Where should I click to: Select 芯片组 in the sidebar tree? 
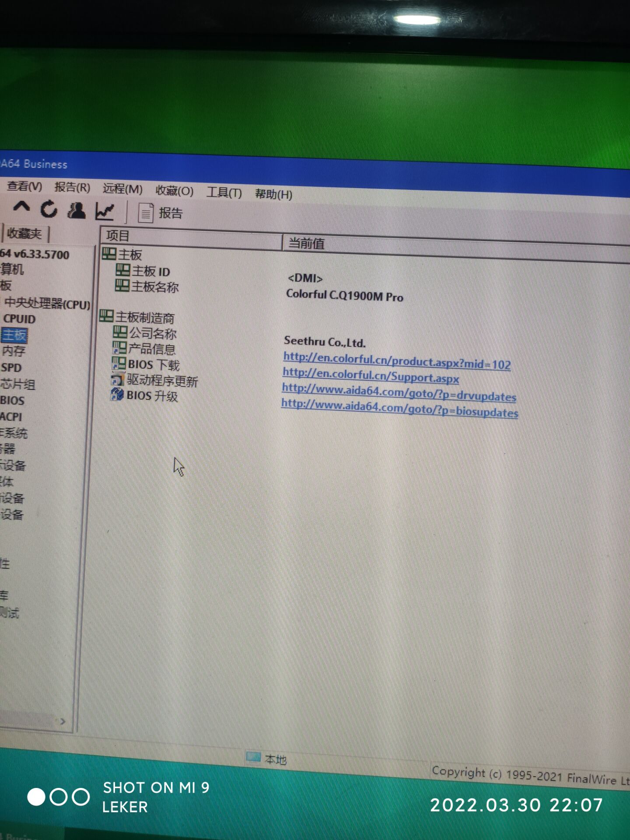tap(17, 384)
